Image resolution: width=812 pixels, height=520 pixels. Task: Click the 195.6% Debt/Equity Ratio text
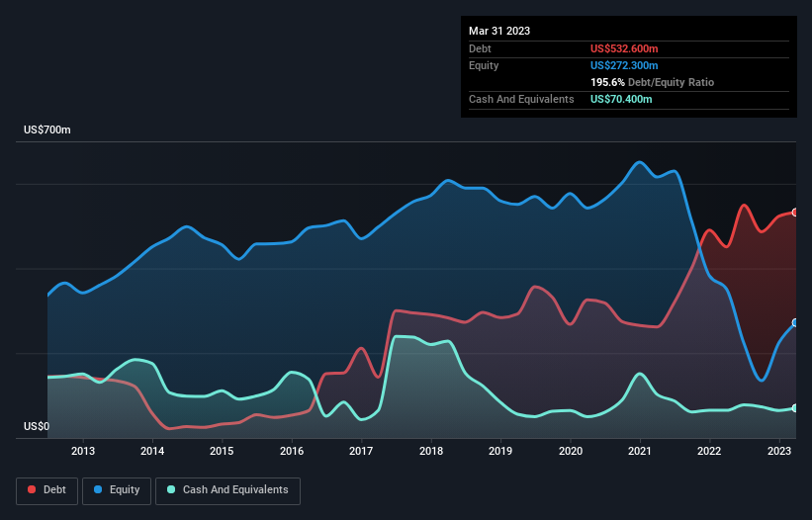[652, 82]
